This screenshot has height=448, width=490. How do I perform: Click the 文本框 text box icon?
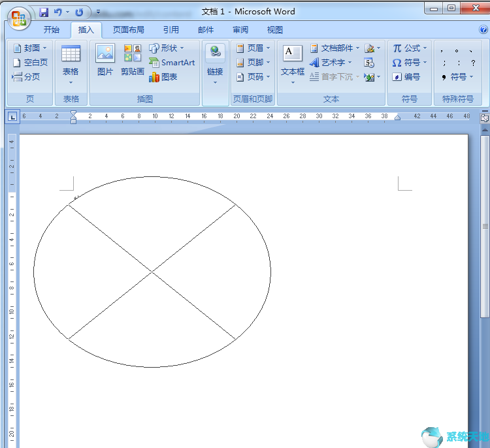click(x=293, y=53)
